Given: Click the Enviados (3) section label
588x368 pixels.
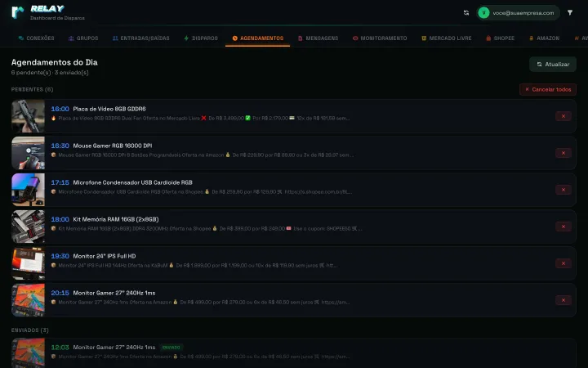Looking at the screenshot, I should pyautogui.click(x=30, y=330).
